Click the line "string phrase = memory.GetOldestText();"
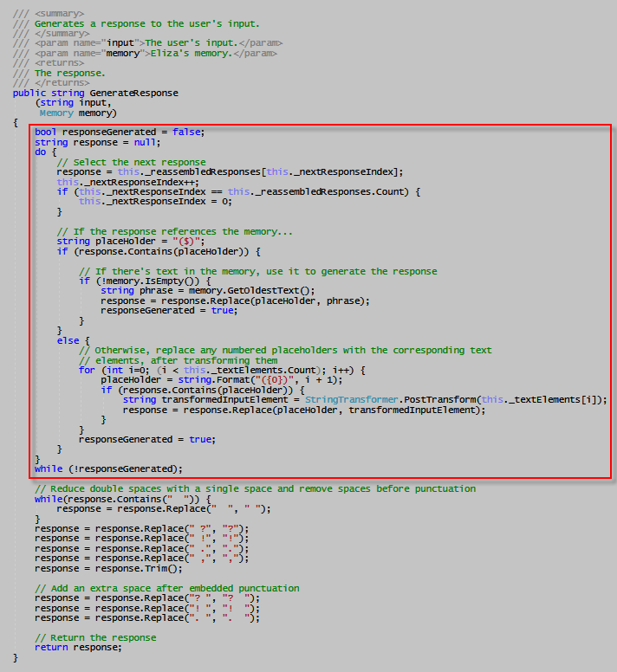Viewport: 617px width, 672px height. tap(208, 291)
